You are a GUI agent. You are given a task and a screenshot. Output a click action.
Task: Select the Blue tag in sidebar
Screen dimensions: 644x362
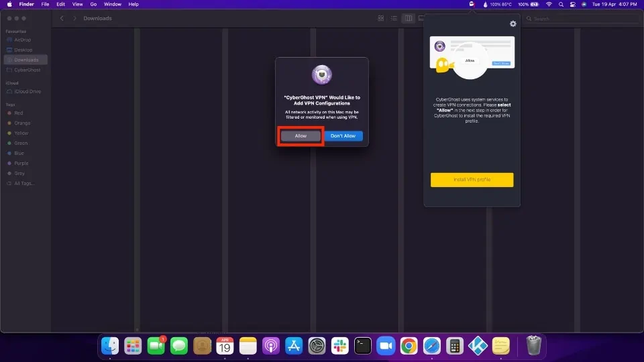25,153
